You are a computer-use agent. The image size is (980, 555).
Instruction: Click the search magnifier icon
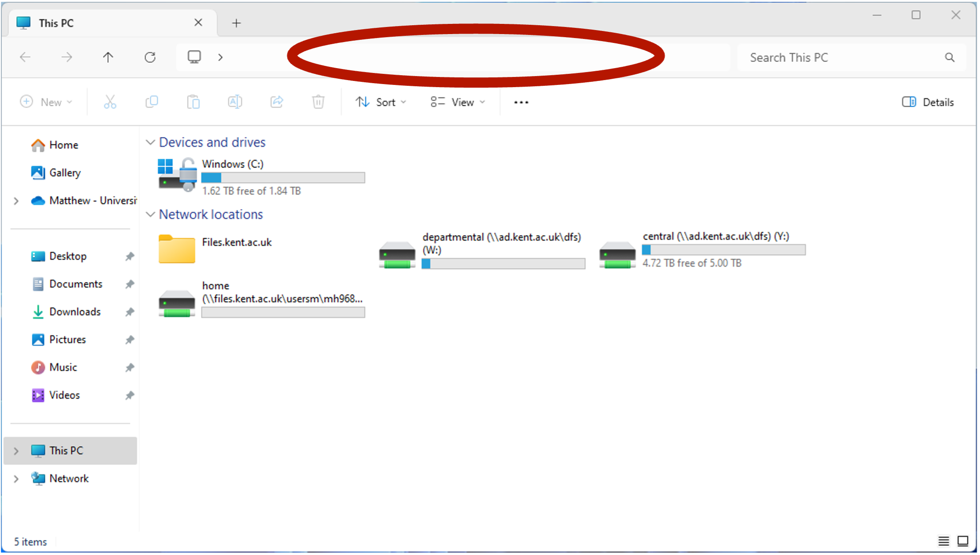[x=950, y=57]
